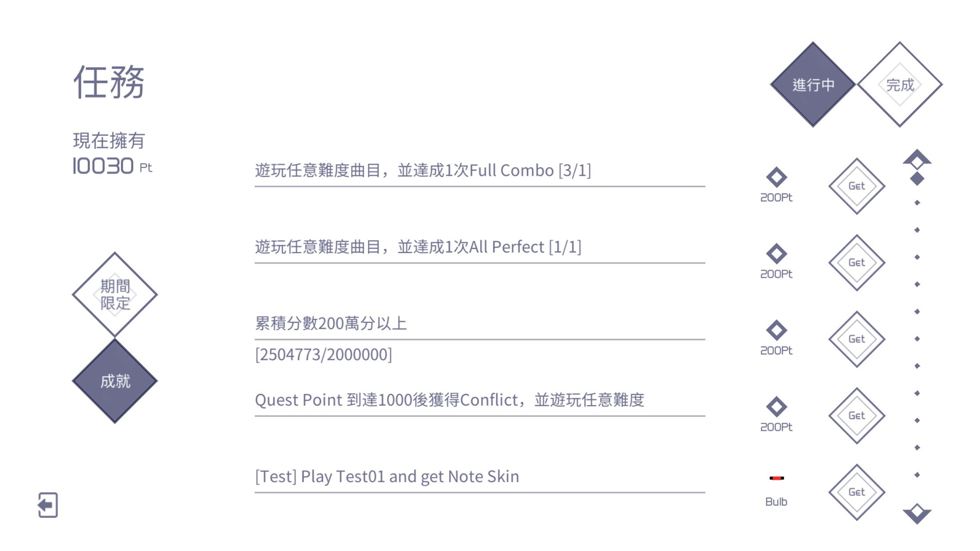980x551 pixels.
Task: Click the 200Pt reward icon for Conflict quest
Action: tap(776, 407)
